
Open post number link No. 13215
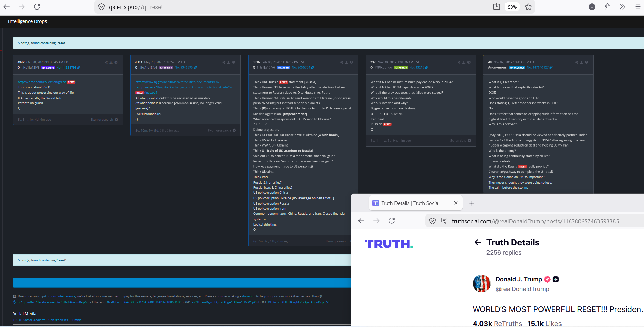click(419, 68)
